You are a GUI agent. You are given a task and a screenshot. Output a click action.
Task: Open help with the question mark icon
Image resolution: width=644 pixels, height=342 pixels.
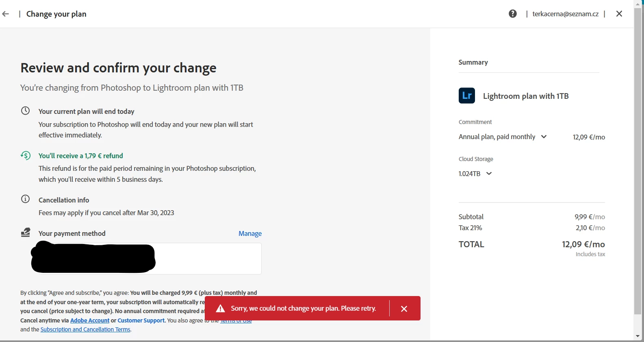pyautogui.click(x=513, y=14)
